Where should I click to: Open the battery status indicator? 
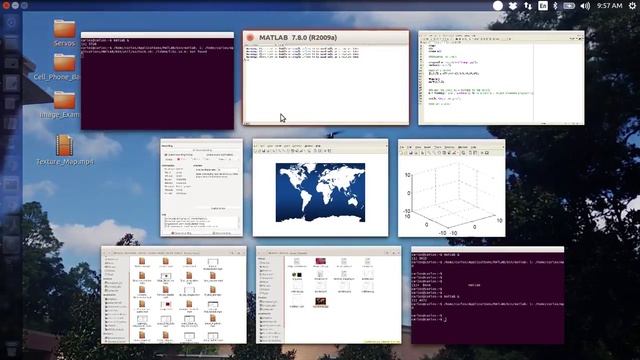point(569,6)
